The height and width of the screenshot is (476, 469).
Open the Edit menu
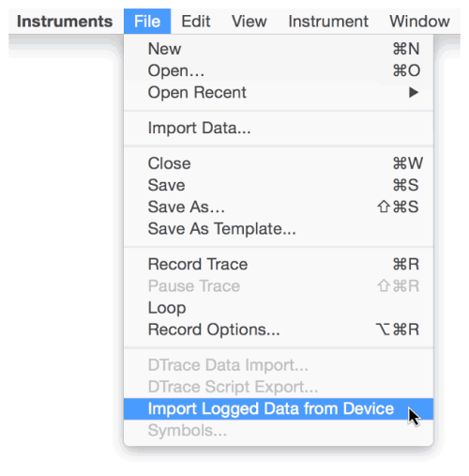click(x=196, y=22)
